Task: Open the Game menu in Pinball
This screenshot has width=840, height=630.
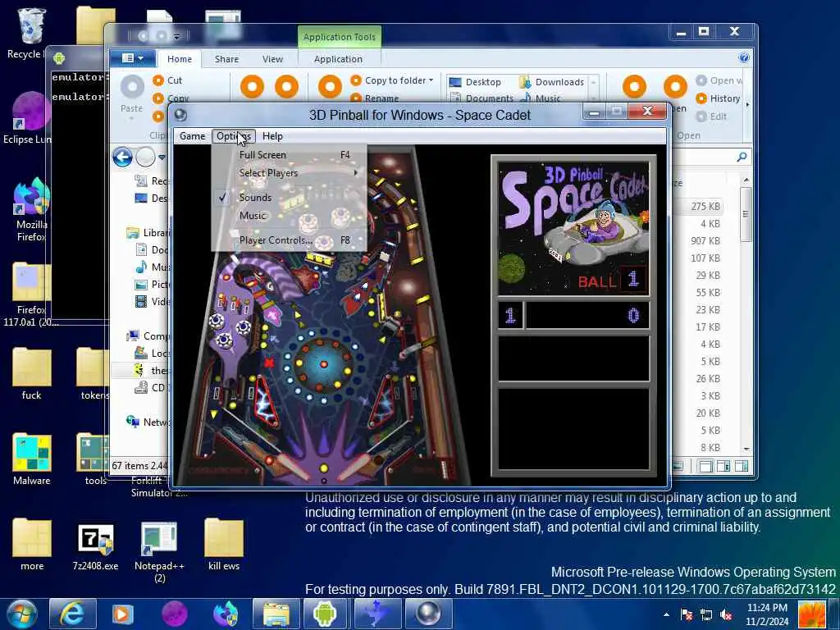Action: (192, 136)
